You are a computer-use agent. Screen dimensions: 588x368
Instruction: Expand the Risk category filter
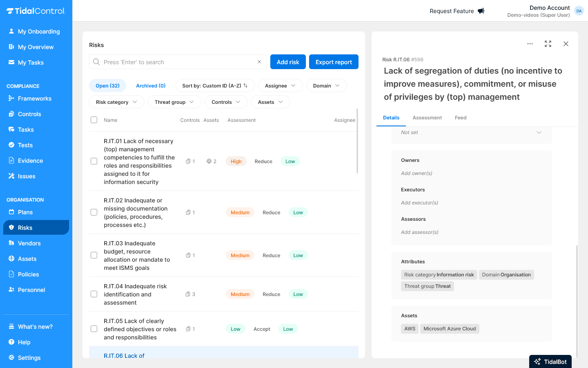pyautogui.click(x=116, y=102)
